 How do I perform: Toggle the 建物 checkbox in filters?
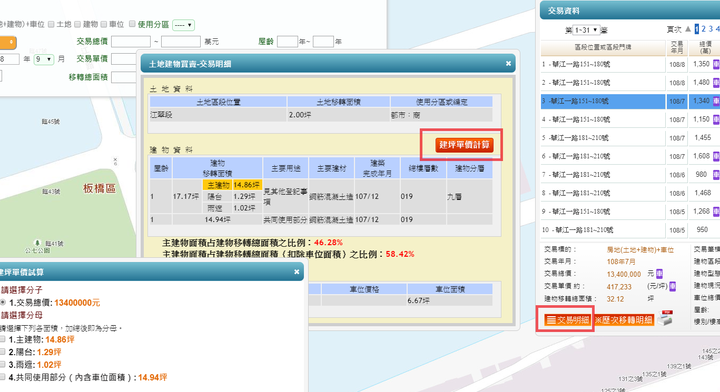tap(78, 24)
